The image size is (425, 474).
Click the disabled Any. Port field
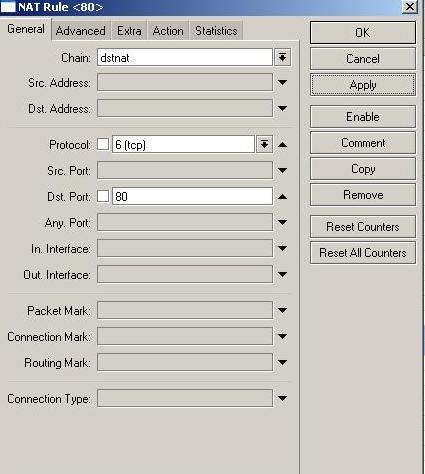pyautogui.click(x=185, y=222)
